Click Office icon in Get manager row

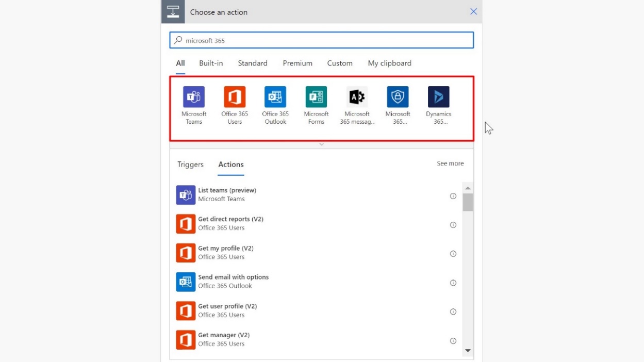[x=186, y=340]
